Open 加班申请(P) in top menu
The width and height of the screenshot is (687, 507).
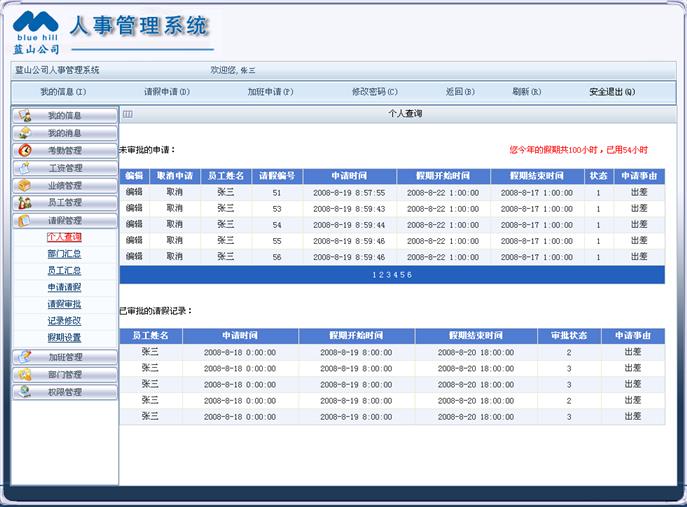(270, 92)
